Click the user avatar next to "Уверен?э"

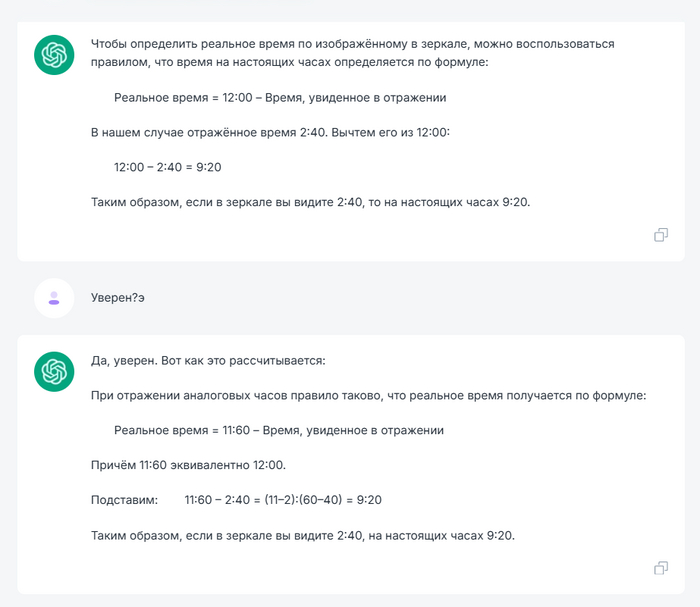[54, 298]
